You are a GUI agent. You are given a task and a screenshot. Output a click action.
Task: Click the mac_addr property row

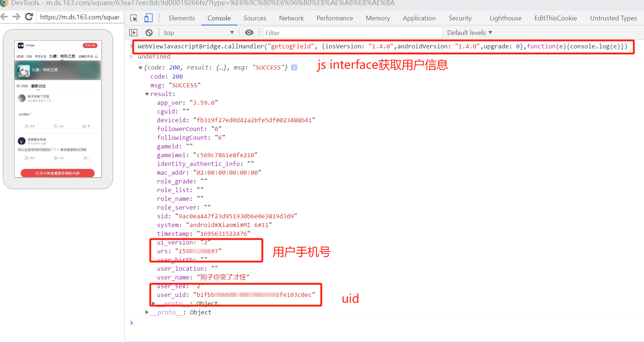(209, 172)
